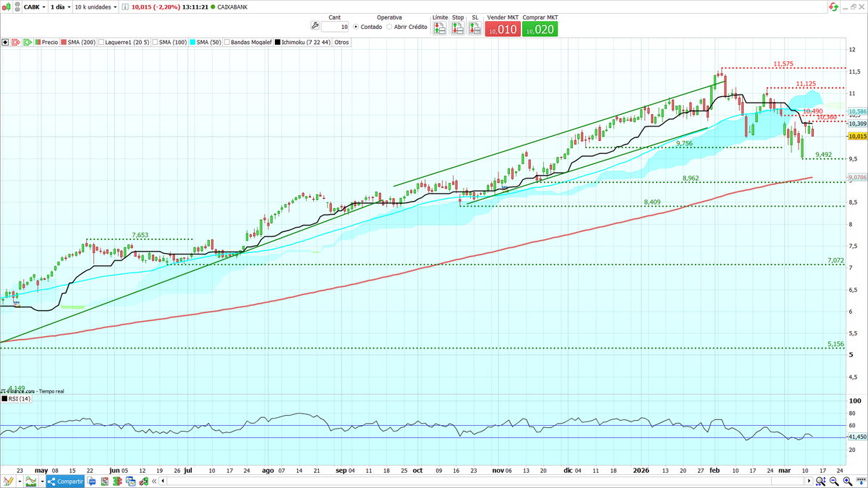Select the SMA (100) indicator tab

[170, 42]
